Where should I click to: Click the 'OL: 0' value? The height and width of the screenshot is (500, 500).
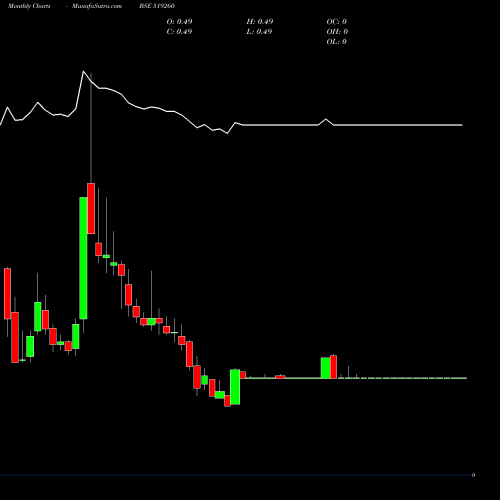point(336,41)
